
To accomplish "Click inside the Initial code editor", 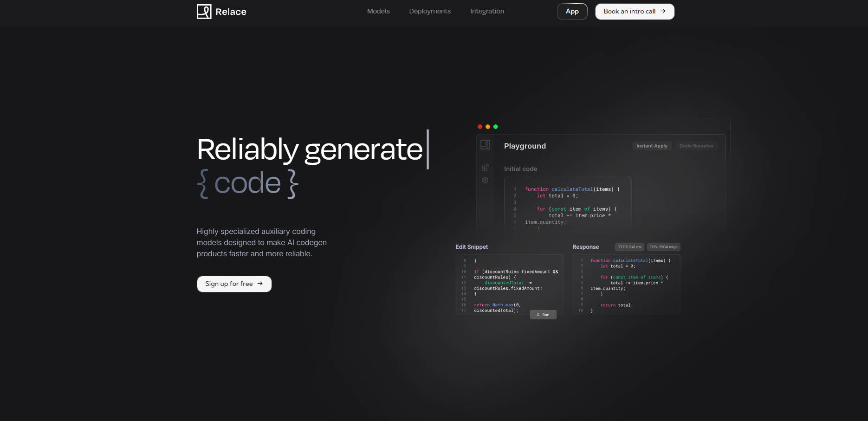I will [x=567, y=204].
